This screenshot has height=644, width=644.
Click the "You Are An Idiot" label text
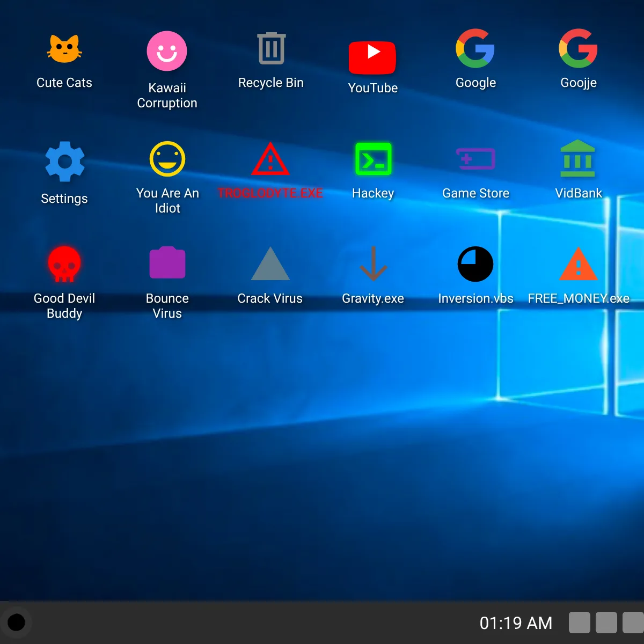click(167, 201)
